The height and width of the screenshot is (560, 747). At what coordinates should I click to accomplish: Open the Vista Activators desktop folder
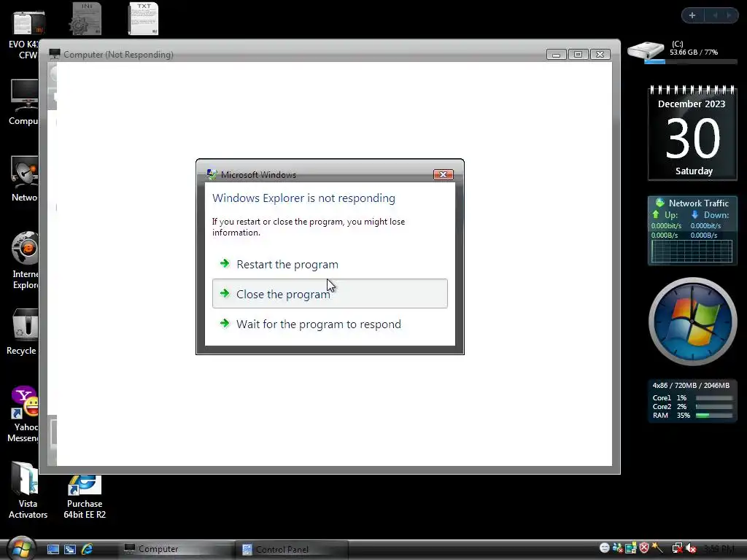click(x=28, y=491)
